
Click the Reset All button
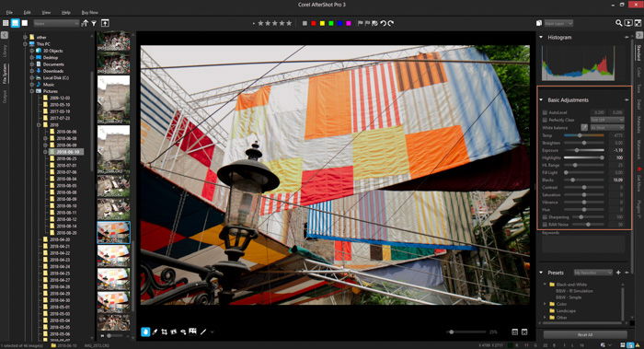coord(585,334)
